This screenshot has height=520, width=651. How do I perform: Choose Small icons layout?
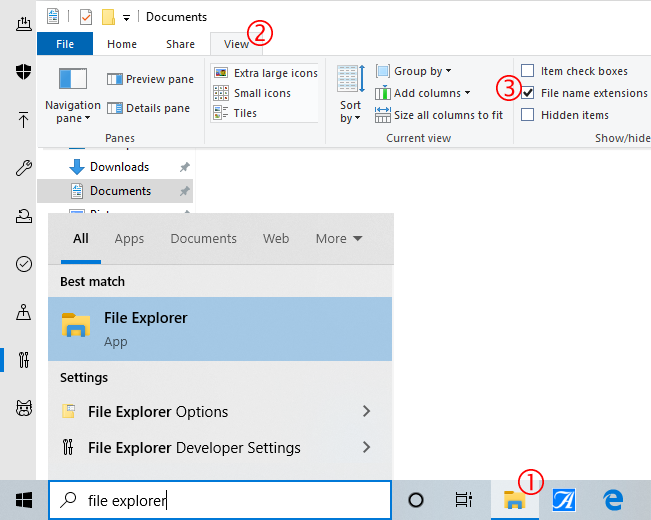252,93
